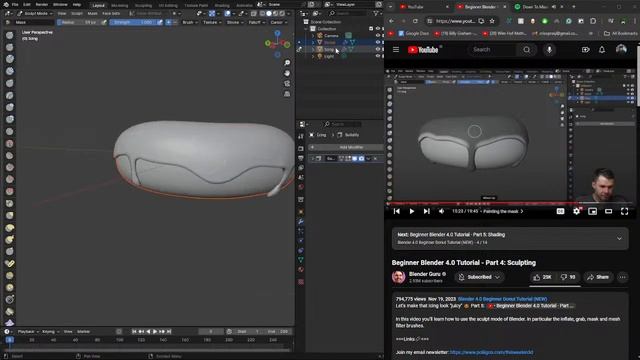Reload the Chrome page
Screen dimensions: 640x360
[x=415, y=21]
